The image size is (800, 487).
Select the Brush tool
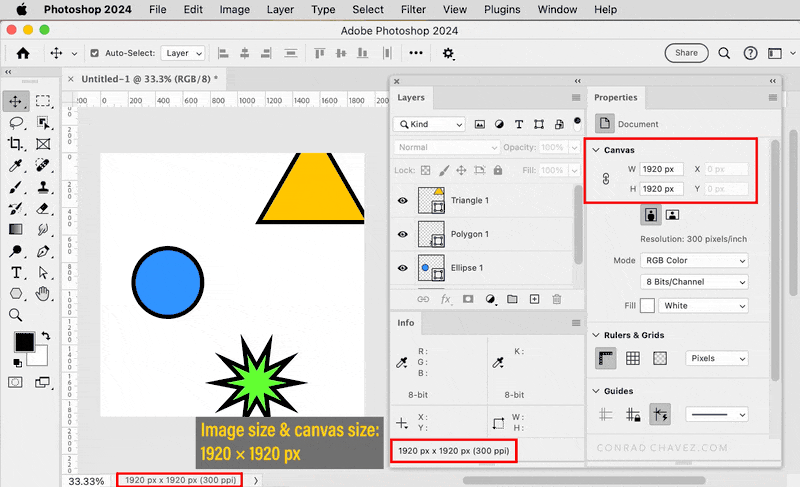15,187
